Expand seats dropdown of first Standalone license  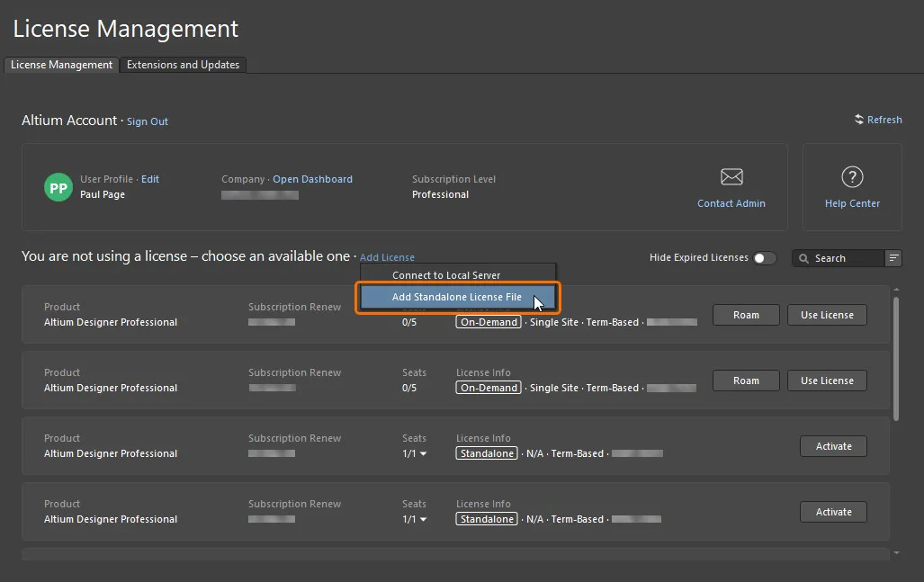pos(423,453)
